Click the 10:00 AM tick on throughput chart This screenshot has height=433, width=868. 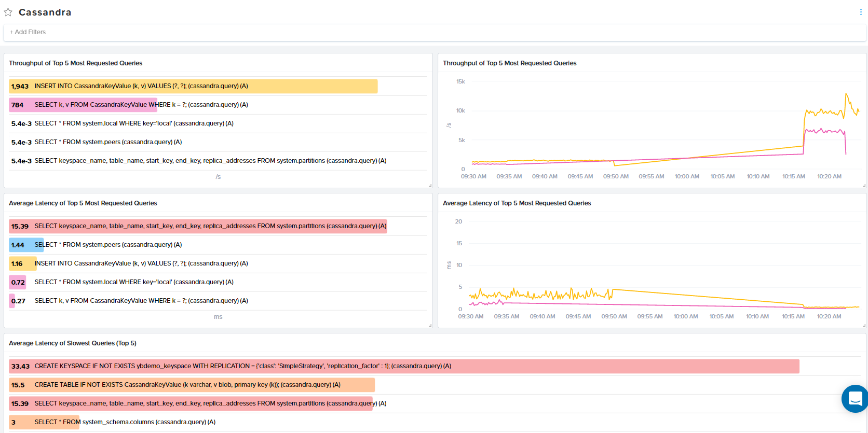point(687,176)
